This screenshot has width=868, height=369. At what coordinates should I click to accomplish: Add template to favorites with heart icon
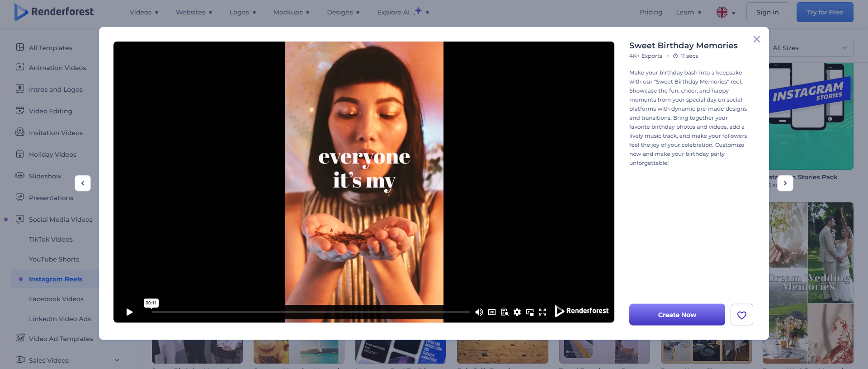[742, 315]
